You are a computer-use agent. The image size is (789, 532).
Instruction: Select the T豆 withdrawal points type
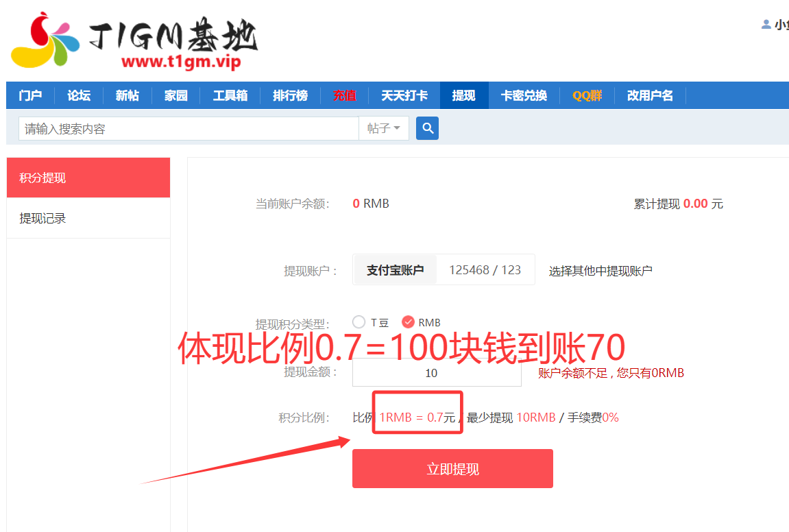[359, 322]
